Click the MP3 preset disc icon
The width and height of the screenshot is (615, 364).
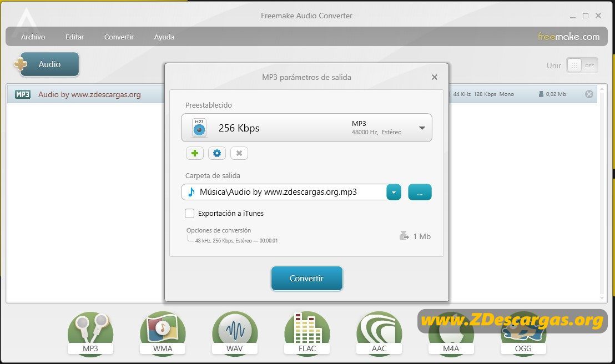point(199,128)
